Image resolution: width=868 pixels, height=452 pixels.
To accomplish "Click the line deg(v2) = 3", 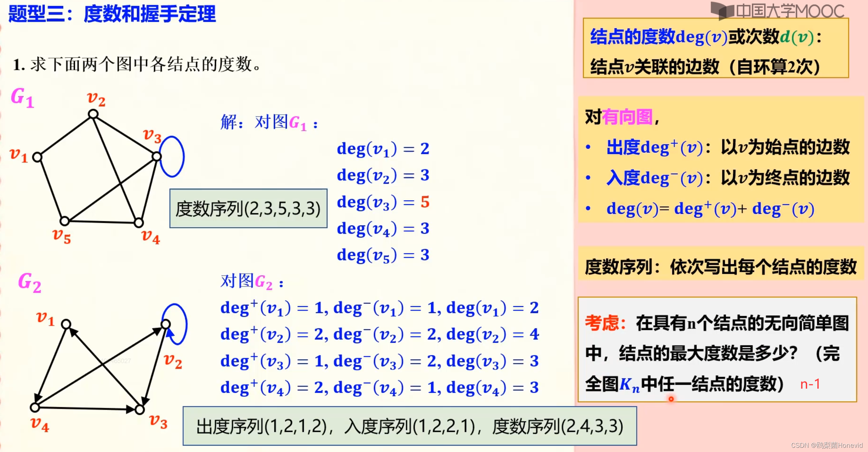I will [383, 175].
